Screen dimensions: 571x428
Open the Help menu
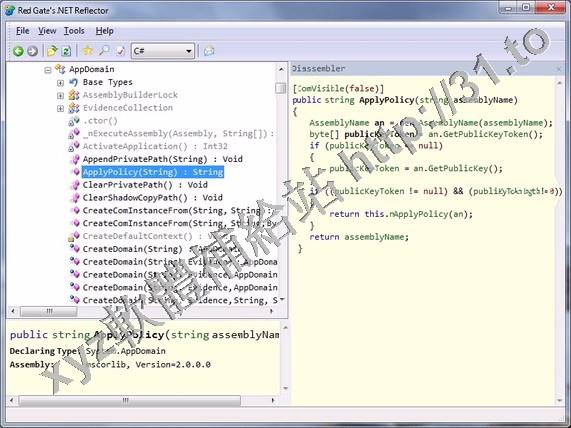[105, 31]
